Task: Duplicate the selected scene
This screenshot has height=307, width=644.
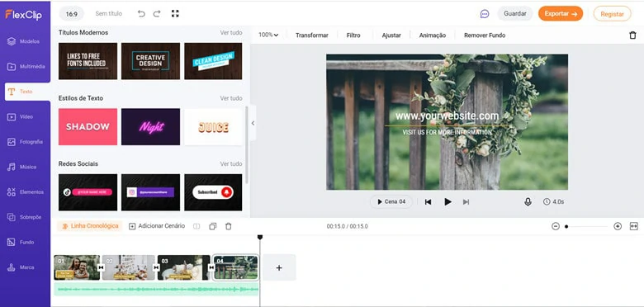Action: (213, 226)
